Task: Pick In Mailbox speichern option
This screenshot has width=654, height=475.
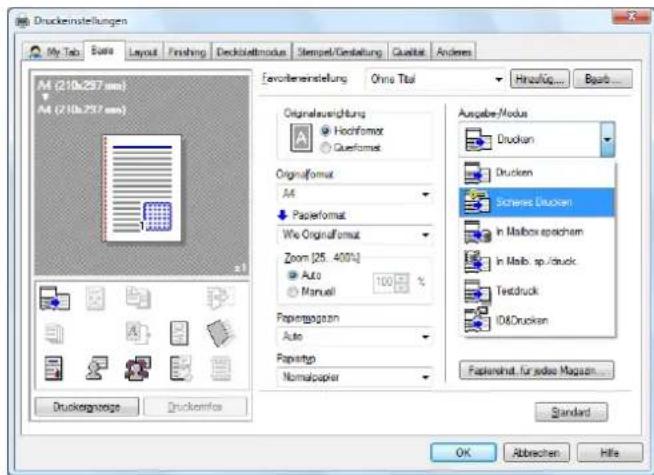Action: pyautogui.click(x=537, y=232)
